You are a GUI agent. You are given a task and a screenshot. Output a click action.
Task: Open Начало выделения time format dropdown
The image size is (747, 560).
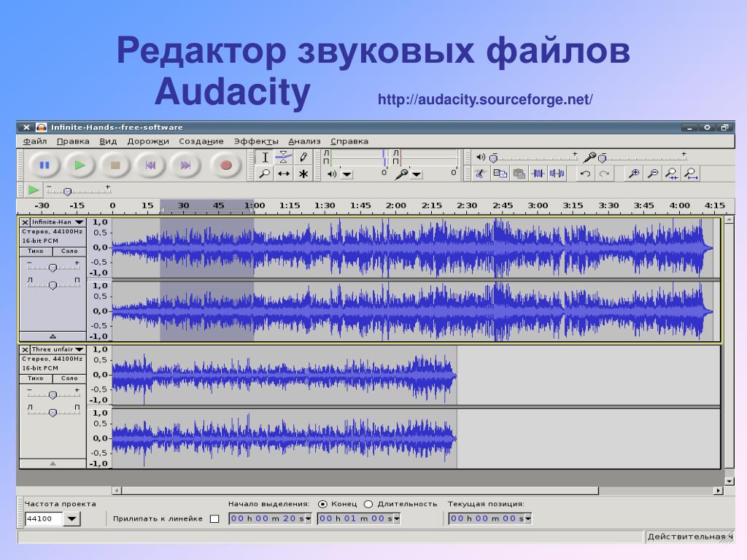click(309, 518)
